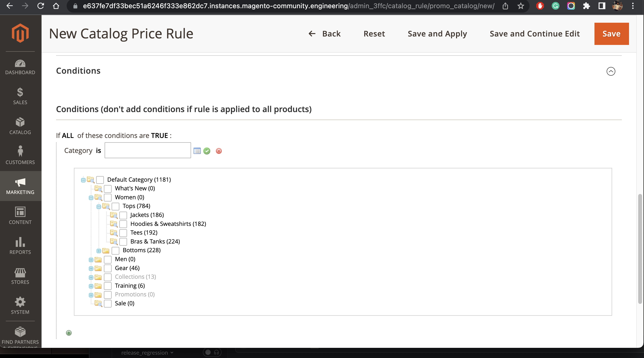Click the Reset button
Image resolution: width=644 pixels, height=358 pixels.
point(374,34)
